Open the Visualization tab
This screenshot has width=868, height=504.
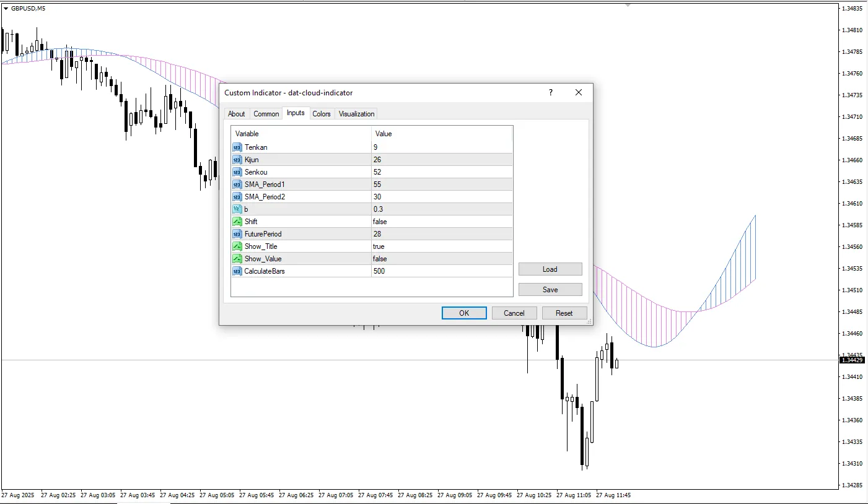tap(356, 114)
